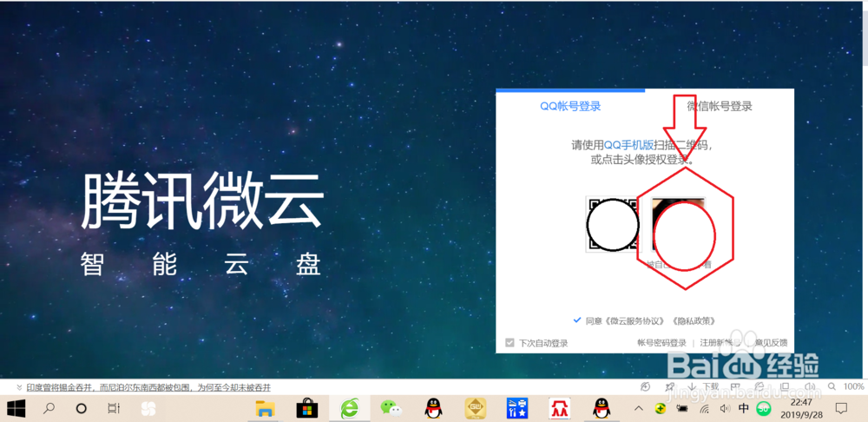Open the white pinwheel taskbar app
The width and height of the screenshot is (868, 422).
pos(148,409)
